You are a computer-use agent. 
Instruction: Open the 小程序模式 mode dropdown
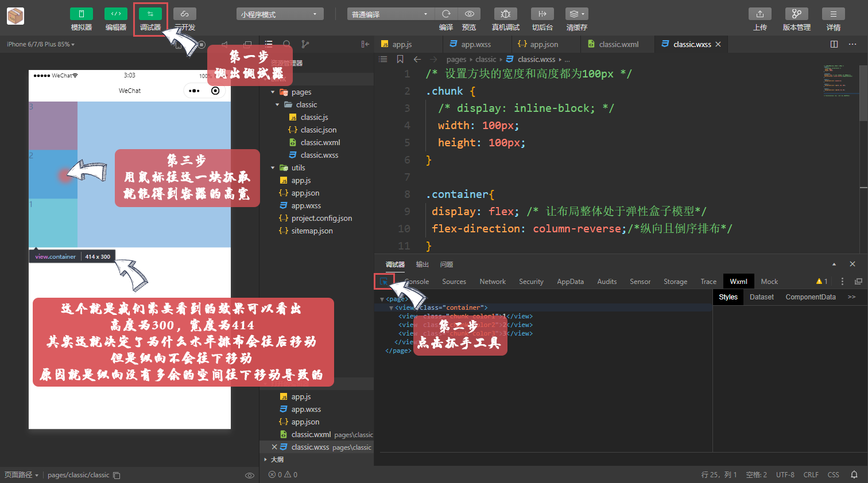(x=280, y=14)
